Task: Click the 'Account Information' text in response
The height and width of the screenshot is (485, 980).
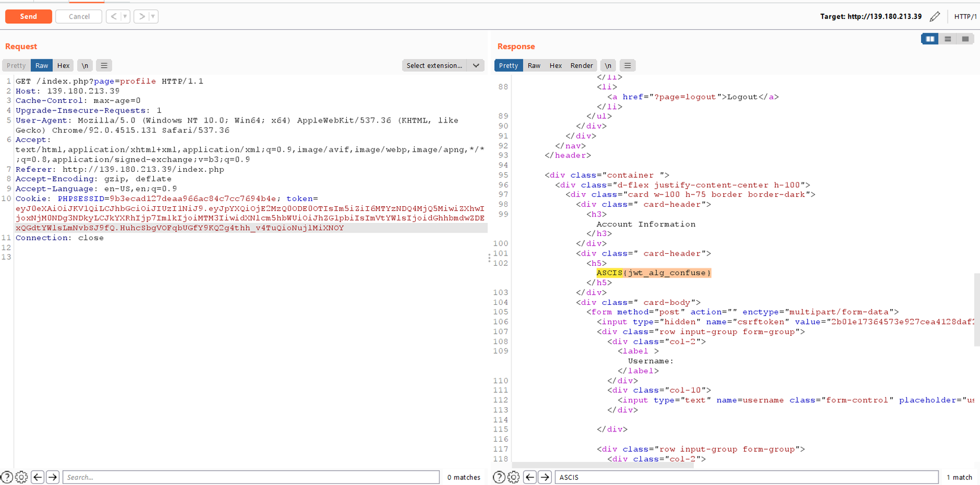Action: click(646, 224)
